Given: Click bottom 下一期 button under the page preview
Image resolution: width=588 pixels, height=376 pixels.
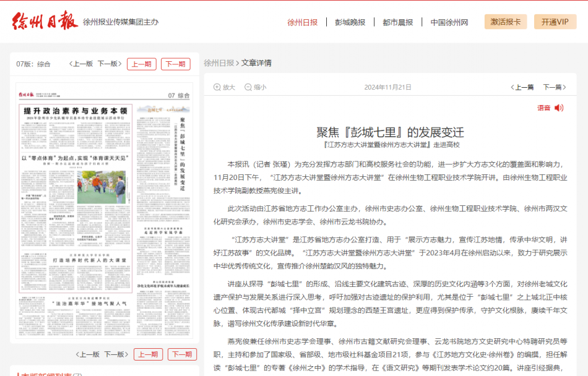Looking at the screenshot, I should coord(182,354).
